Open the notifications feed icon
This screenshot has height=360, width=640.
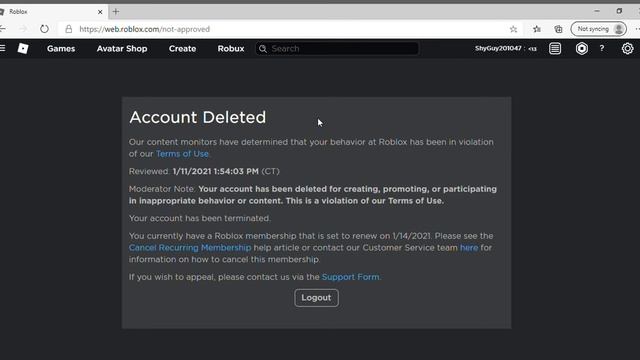(x=555, y=49)
